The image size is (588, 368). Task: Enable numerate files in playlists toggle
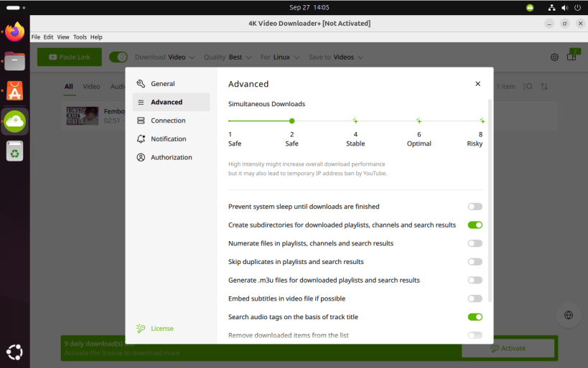pos(475,243)
